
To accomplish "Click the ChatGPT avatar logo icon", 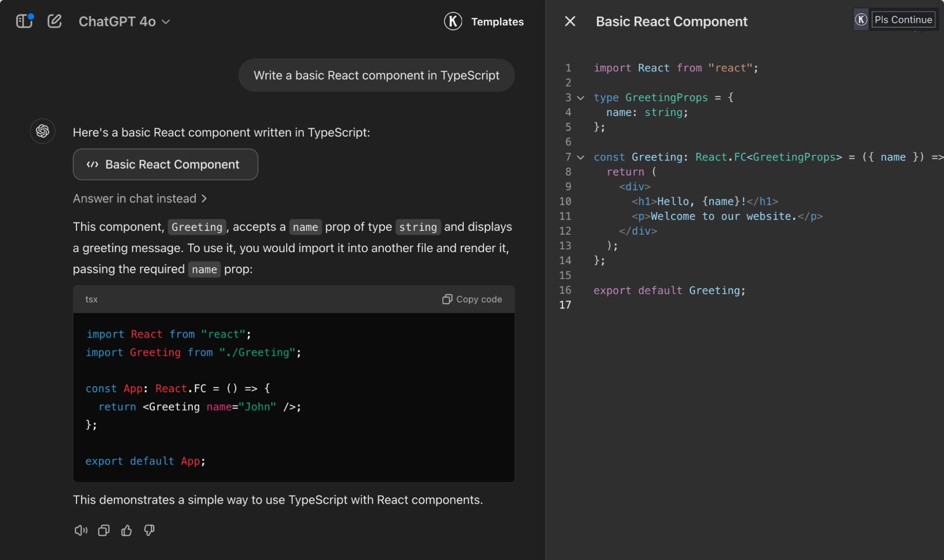I will (43, 131).
